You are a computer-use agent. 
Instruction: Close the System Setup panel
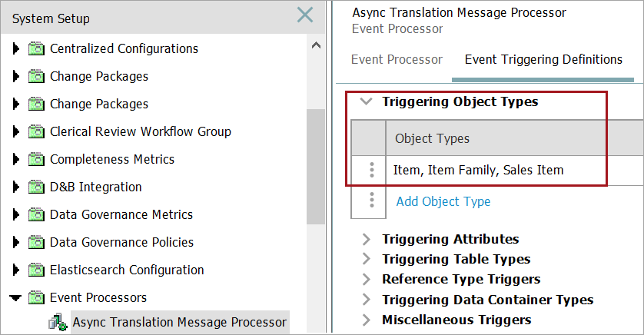click(305, 15)
